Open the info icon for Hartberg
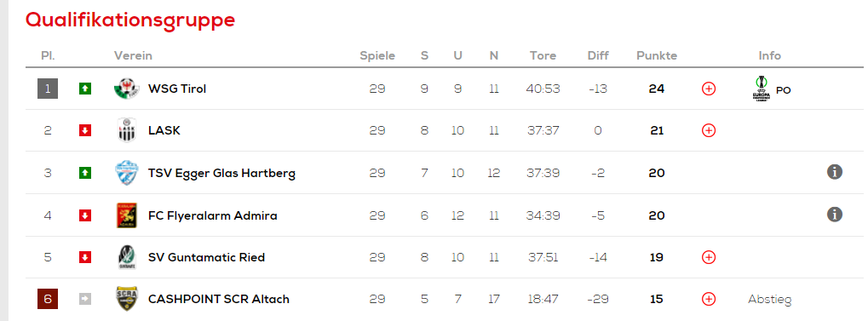Image resolution: width=868 pixels, height=321 pixels. point(834,172)
